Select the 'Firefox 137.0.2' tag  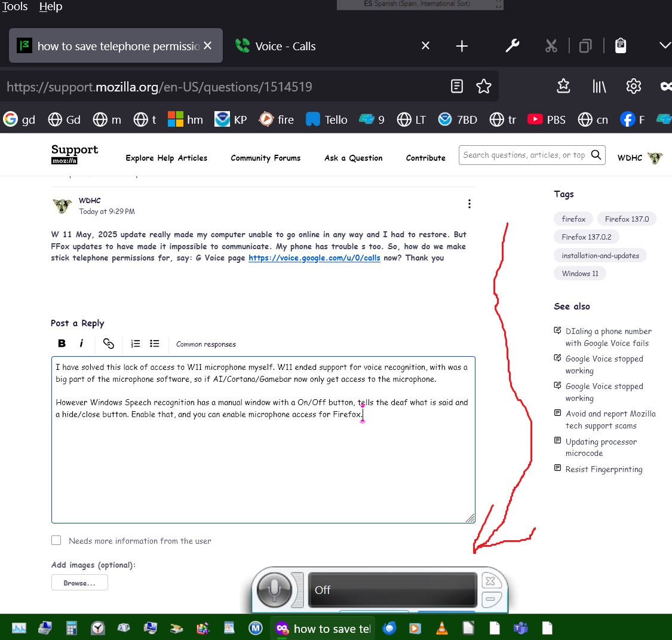[587, 237]
